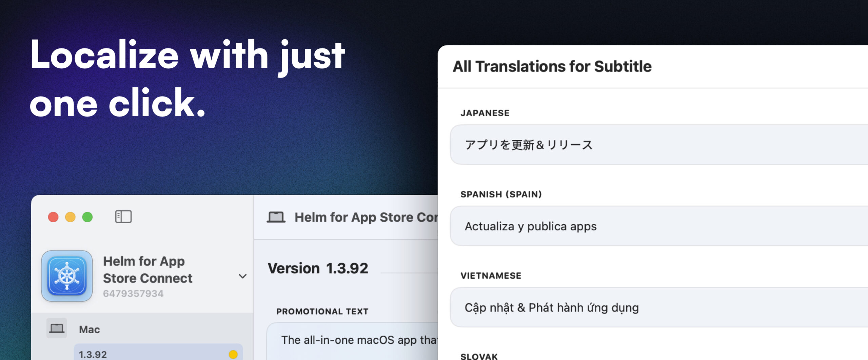Click the yellow status dot on version 1.3.92
868x360 pixels.
point(233,354)
